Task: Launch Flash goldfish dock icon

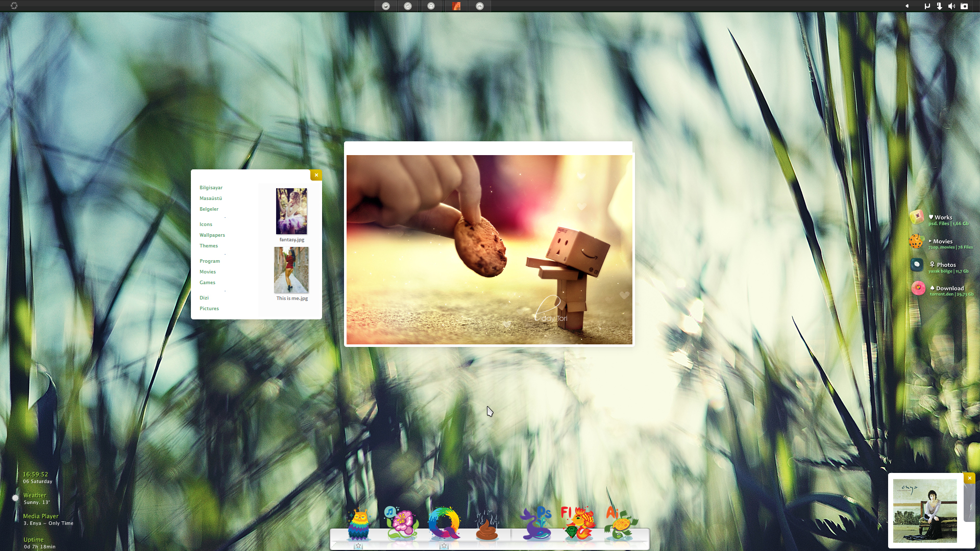Action: pos(578,523)
